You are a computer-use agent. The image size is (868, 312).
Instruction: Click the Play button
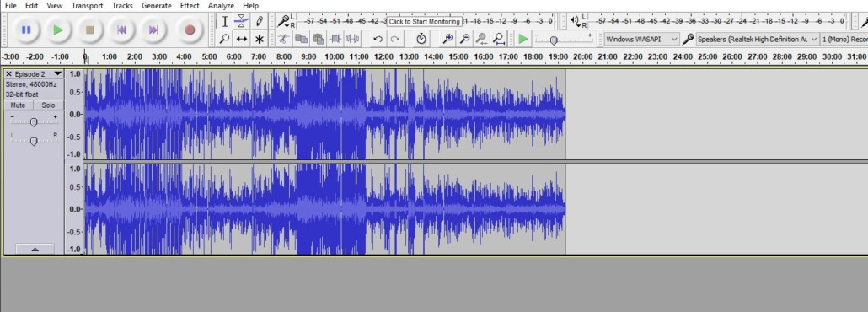coord(58,30)
